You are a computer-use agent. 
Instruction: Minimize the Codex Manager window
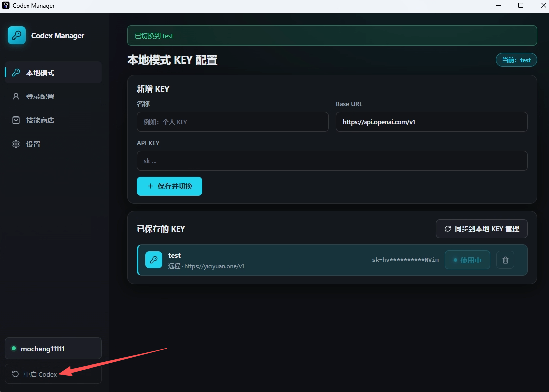pyautogui.click(x=498, y=5)
